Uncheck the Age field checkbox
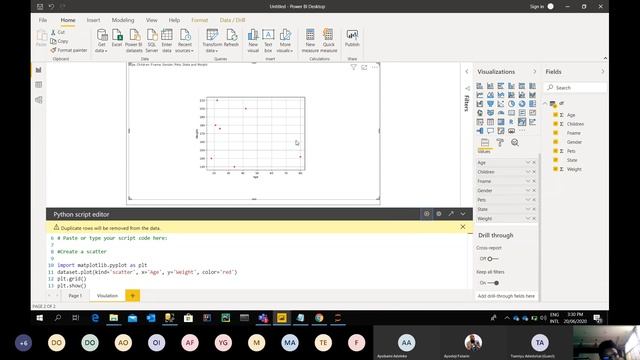 555,115
